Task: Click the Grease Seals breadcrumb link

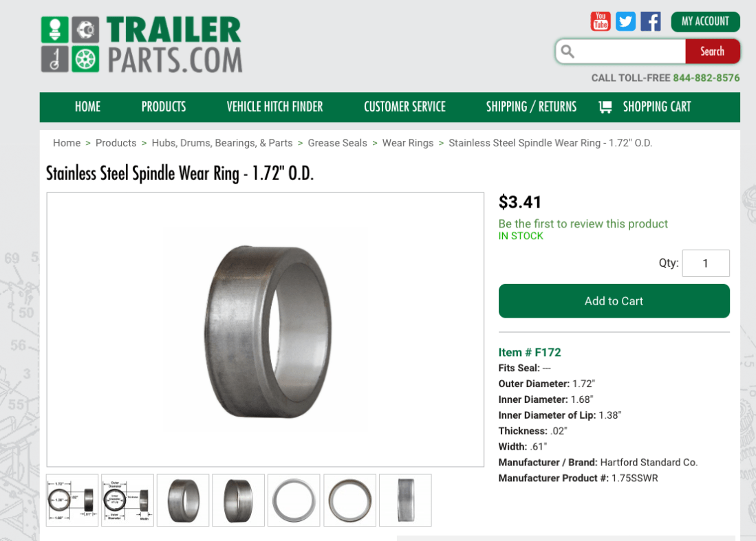Action: point(337,143)
